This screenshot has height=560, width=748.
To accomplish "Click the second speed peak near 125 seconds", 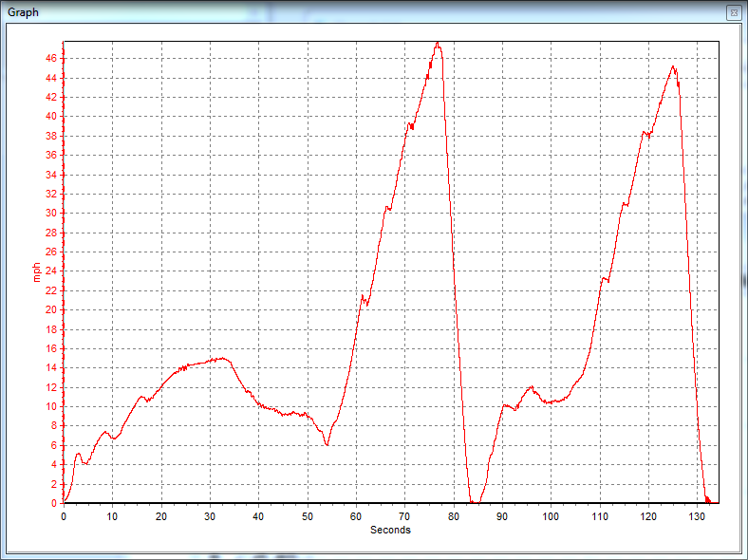I will pyautogui.click(x=673, y=66).
